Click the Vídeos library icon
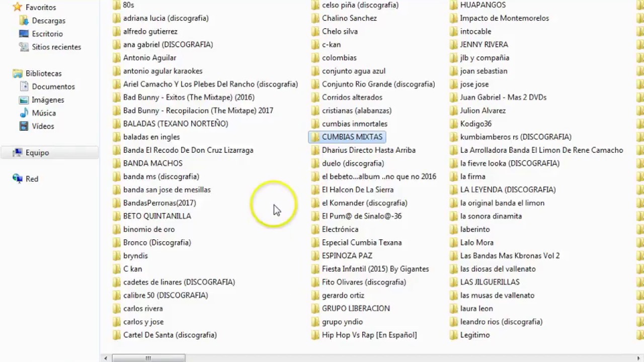Viewport: 644px width, 362px height. pyautogui.click(x=24, y=126)
